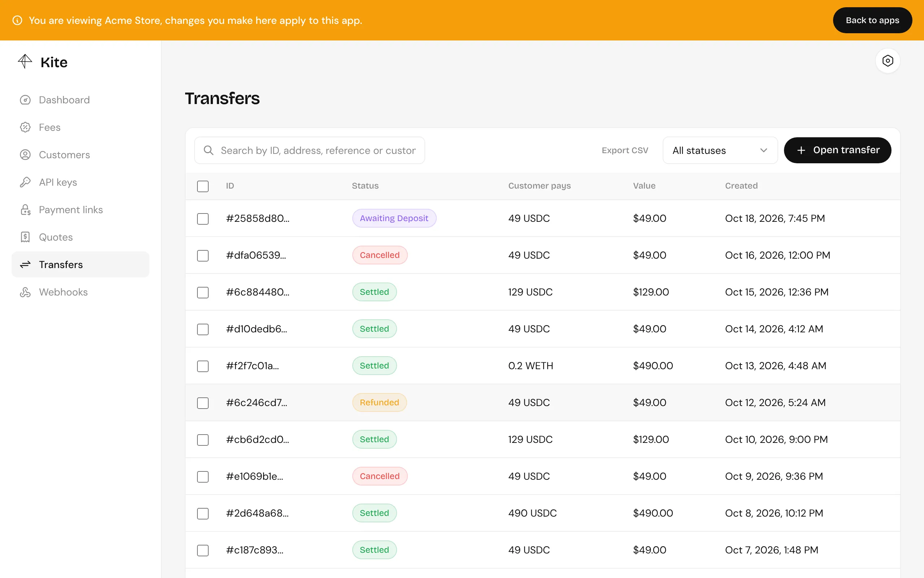Select checkbox for transfer #dfa06539

pyautogui.click(x=203, y=255)
